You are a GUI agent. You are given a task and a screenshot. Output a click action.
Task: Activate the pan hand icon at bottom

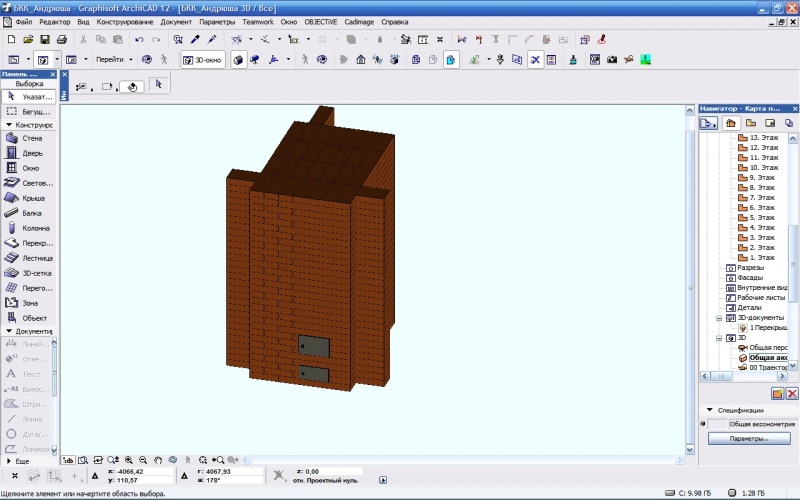pyautogui.click(x=158, y=460)
